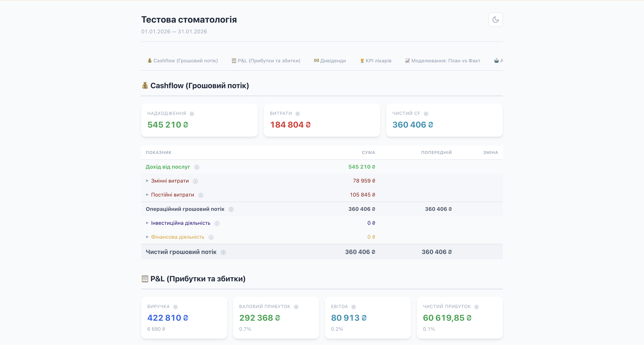Select the Моделювання: План vs Факт tab
This screenshot has height=345, width=644.
click(443, 60)
